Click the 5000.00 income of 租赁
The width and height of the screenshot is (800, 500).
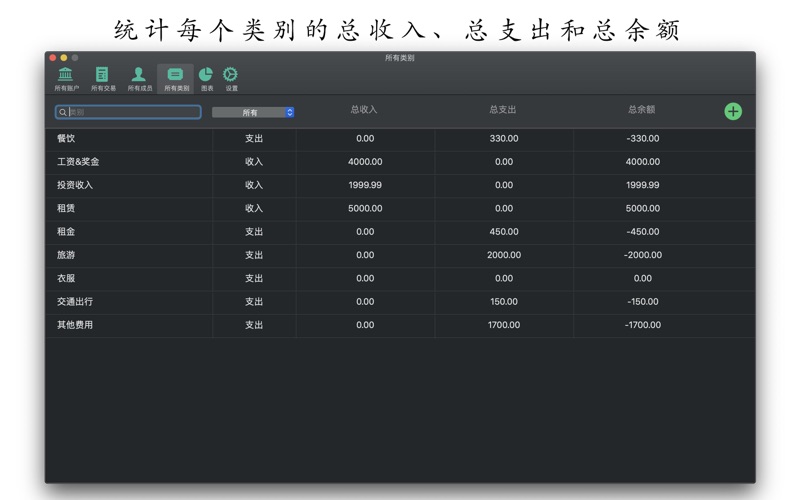[x=365, y=209]
